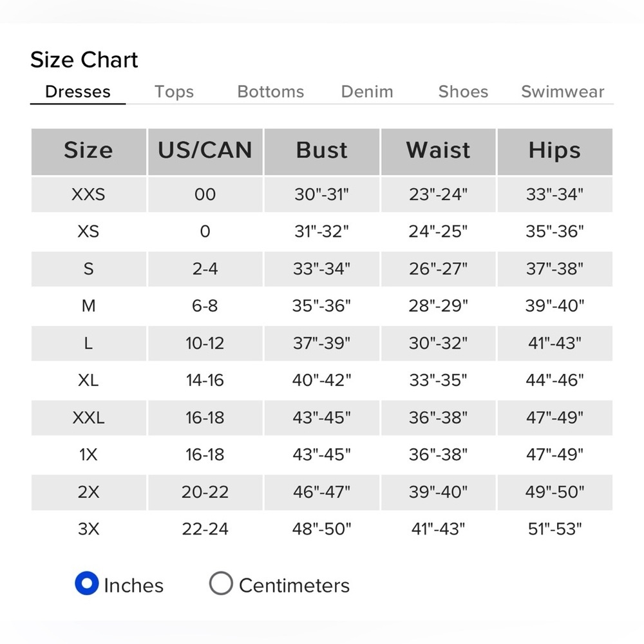
Task: Click the XL size cell
Action: coord(89,381)
